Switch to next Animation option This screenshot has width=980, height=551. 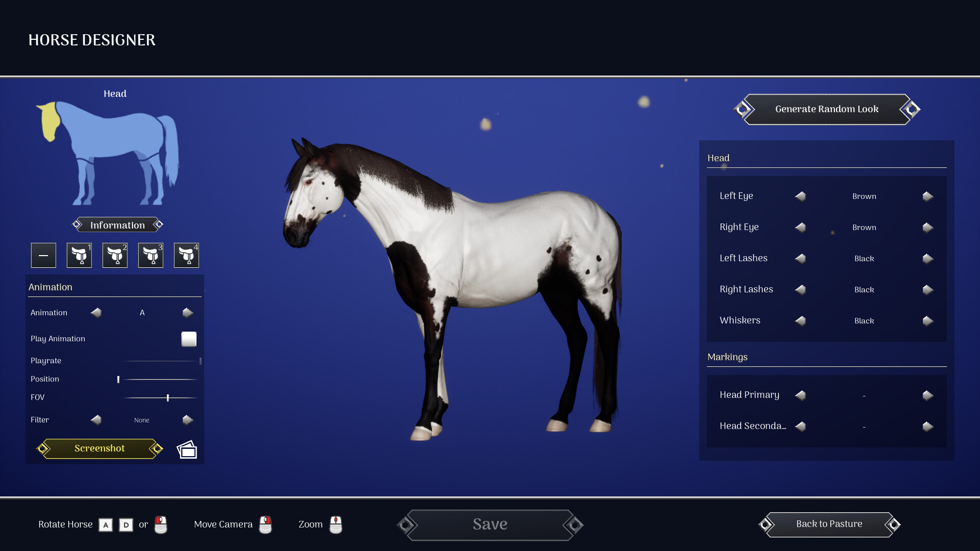[187, 313]
